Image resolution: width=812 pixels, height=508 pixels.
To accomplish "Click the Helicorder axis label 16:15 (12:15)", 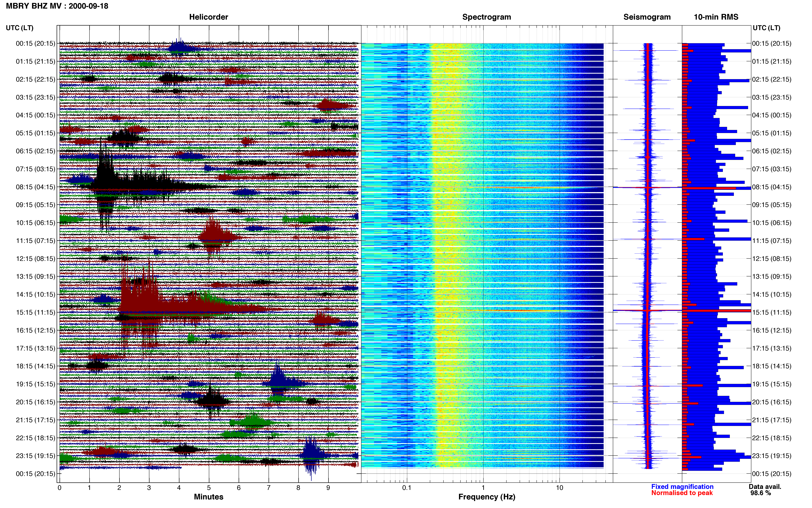I will (x=36, y=330).
